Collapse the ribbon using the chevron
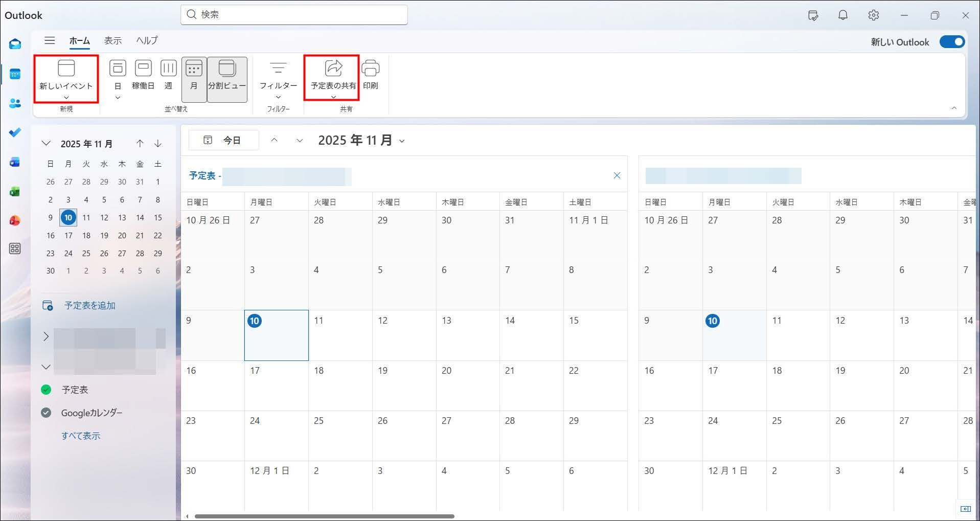 point(953,108)
